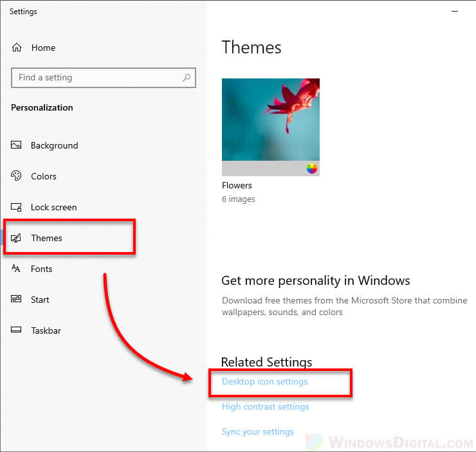This screenshot has height=452, width=476.
Task: Click Sync your settings link
Action: pos(257,431)
